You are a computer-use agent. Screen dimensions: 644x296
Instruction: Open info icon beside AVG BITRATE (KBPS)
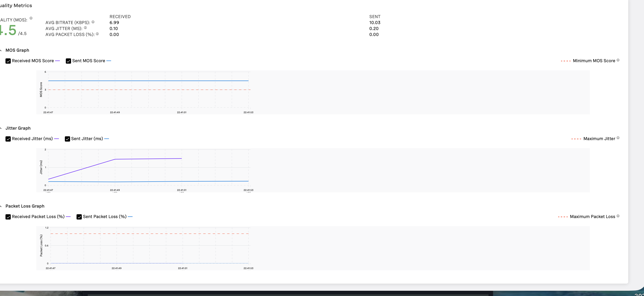pos(93,22)
